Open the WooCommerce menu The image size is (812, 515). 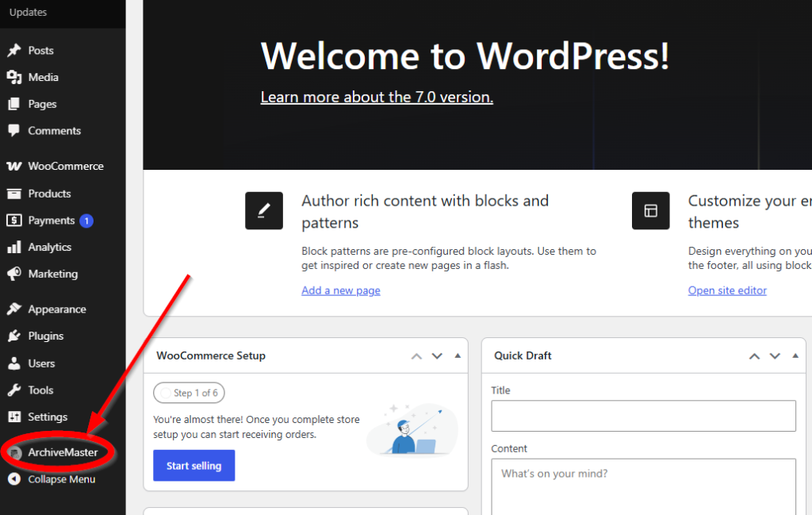pos(66,167)
